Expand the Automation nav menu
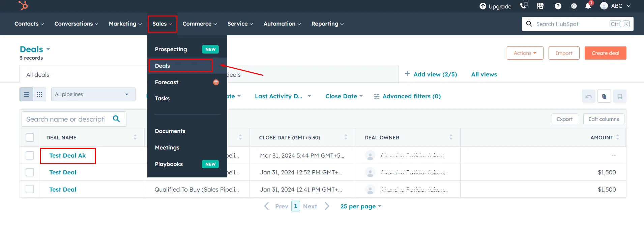 282,24
